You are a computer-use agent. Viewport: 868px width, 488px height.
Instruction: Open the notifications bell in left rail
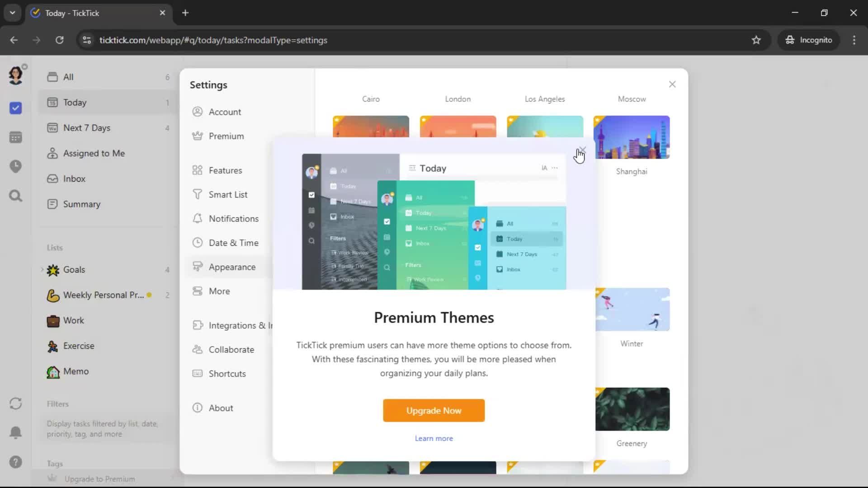(x=15, y=432)
